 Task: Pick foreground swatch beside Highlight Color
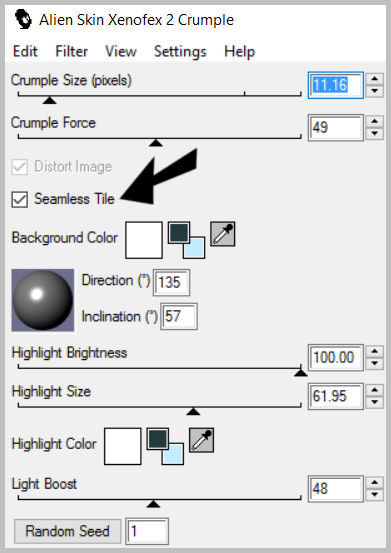pos(158,439)
